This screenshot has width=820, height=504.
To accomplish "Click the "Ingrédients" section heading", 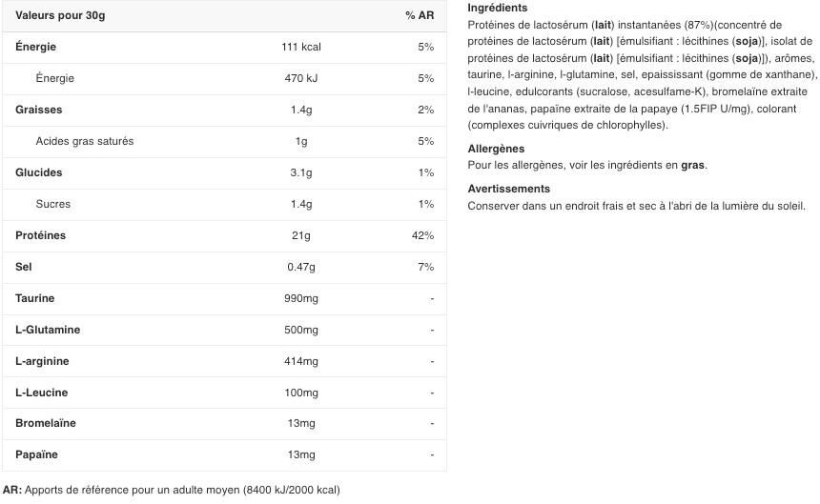I will [497, 8].
